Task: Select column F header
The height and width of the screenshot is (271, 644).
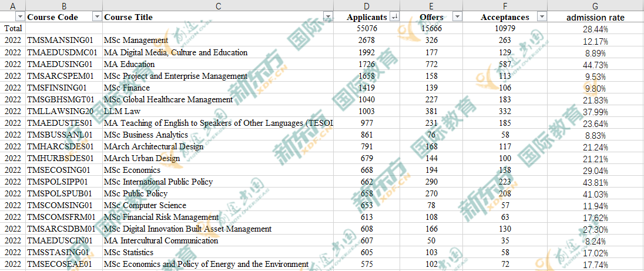Action: [x=505, y=6]
